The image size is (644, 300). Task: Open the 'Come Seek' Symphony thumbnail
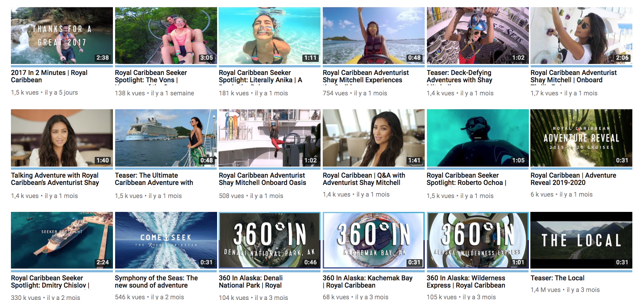click(166, 240)
